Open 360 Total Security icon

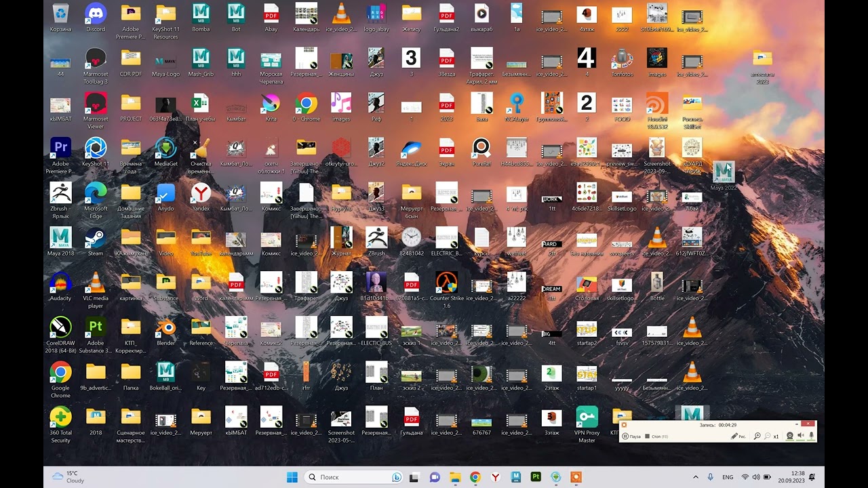tap(60, 425)
